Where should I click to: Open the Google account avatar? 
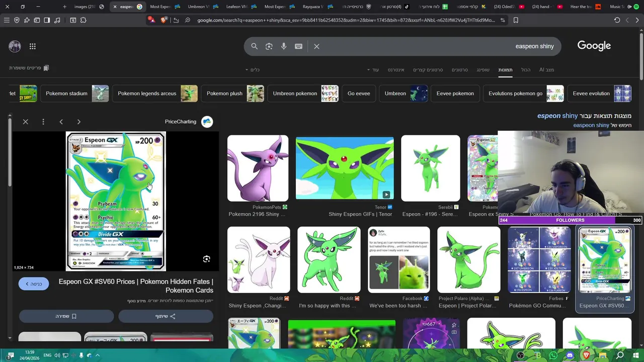pos(15,46)
